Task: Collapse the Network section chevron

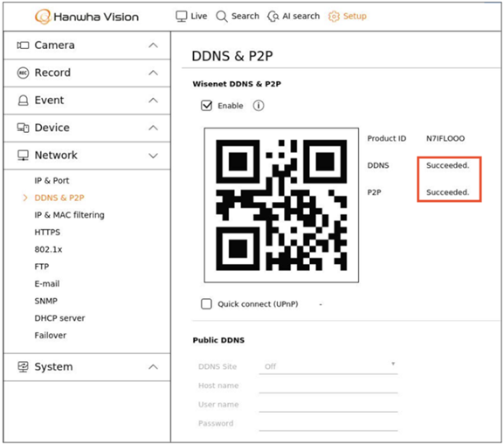Action: (154, 156)
